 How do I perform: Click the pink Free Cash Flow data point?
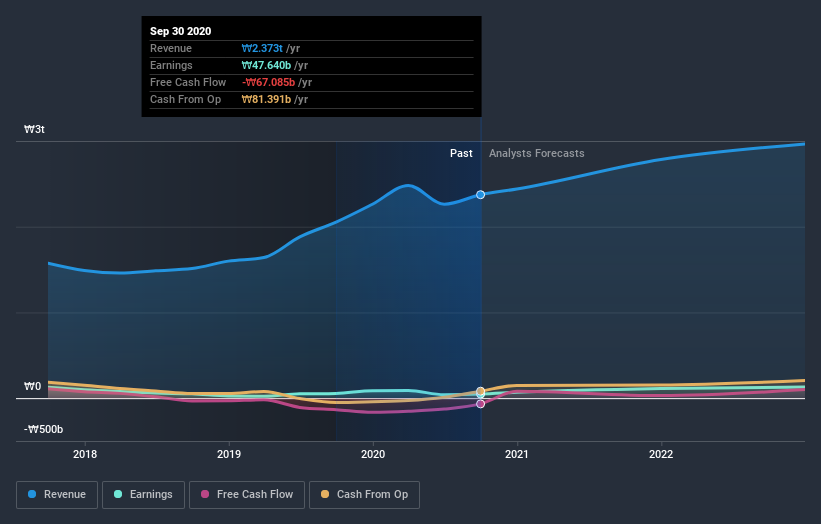click(481, 404)
